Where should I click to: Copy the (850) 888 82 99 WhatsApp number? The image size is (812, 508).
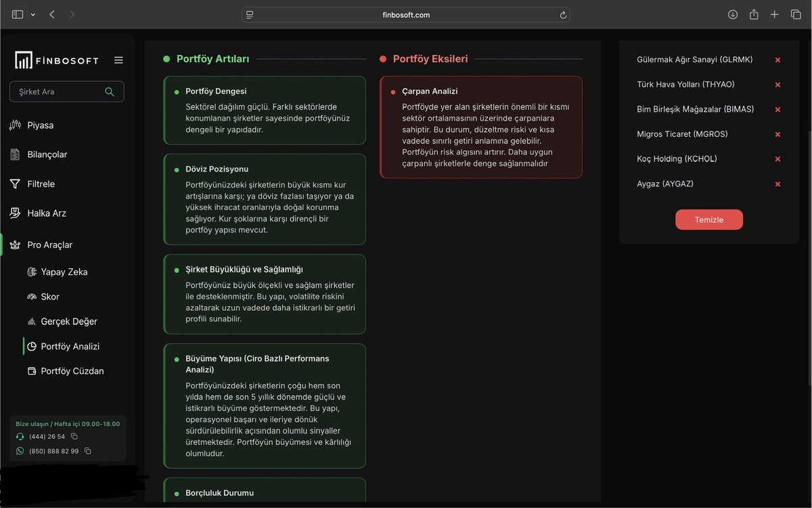pyautogui.click(x=88, y=451)
